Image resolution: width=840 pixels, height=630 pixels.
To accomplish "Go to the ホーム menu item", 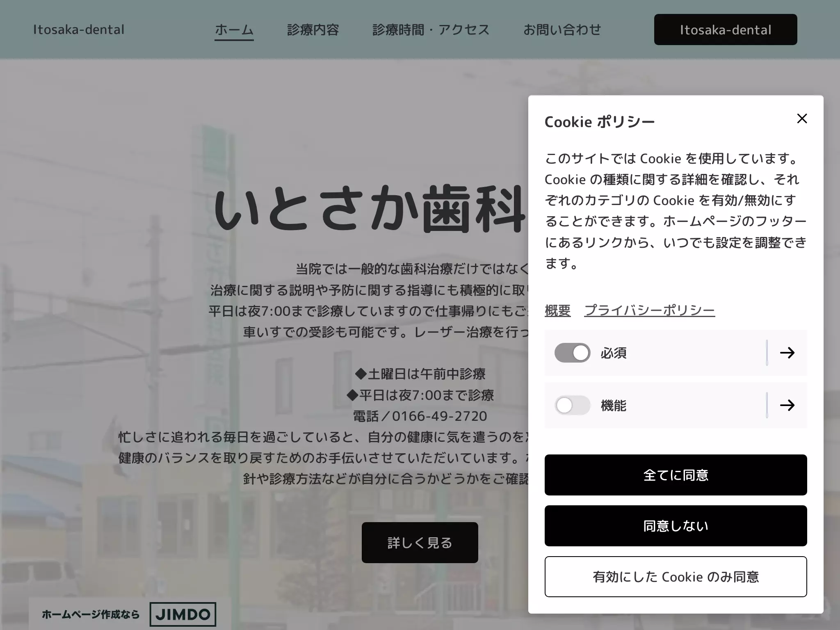I will tap(234, 30).
